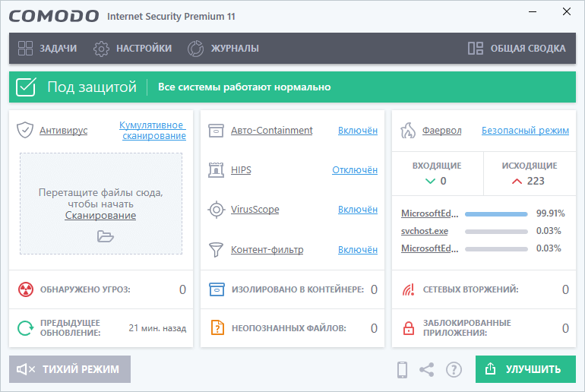This screenshot has width=585, height=392.
Task: Toggle Auto-Containment "Включён" state
Action: pos(357,130)
